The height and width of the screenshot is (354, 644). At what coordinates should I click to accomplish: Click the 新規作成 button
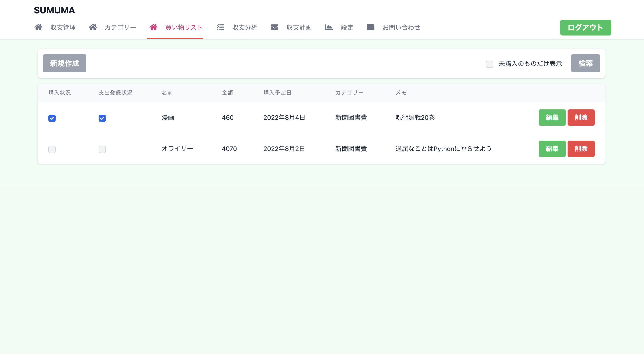pos(64,63)
